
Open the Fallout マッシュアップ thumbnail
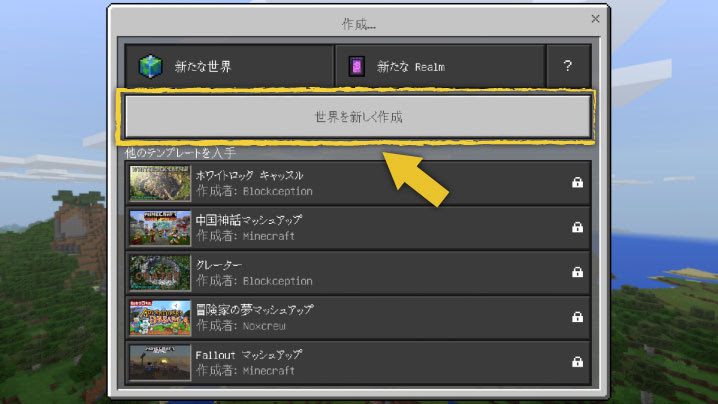pos(160,363)
